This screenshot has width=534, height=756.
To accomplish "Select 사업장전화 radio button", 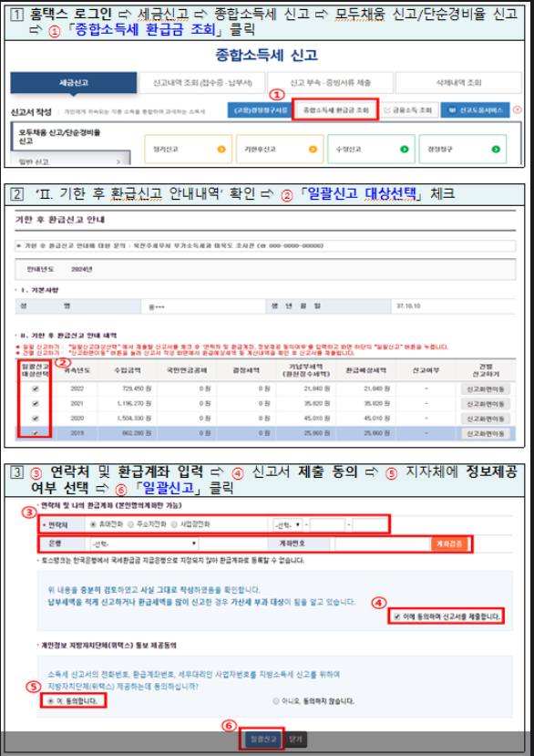I will coord(174,524).
